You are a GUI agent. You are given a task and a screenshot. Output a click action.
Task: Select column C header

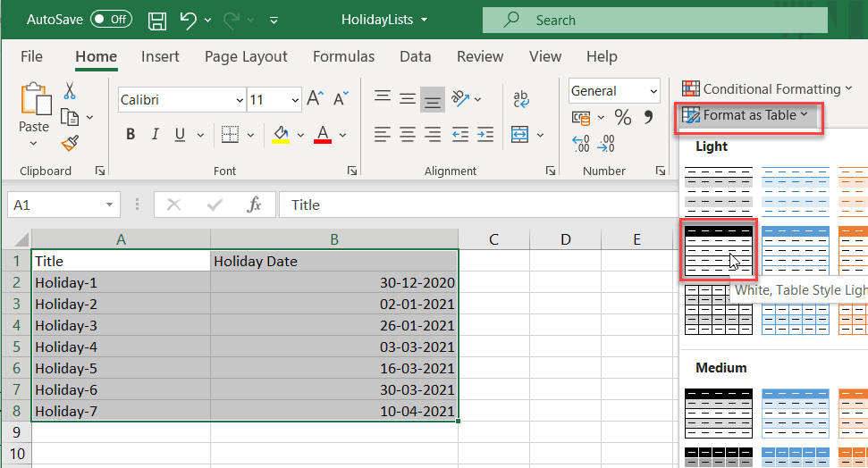click(x=493, y=239)
